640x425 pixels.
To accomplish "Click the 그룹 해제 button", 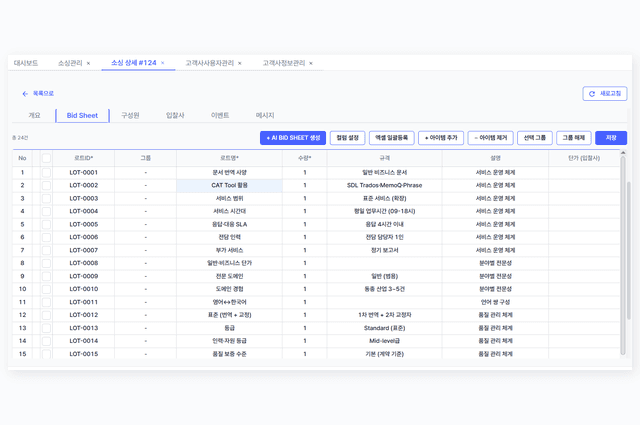I will [x=573, y=138].
